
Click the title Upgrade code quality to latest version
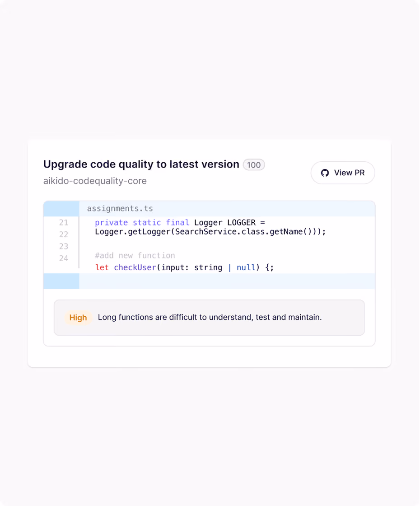(141, 164)
